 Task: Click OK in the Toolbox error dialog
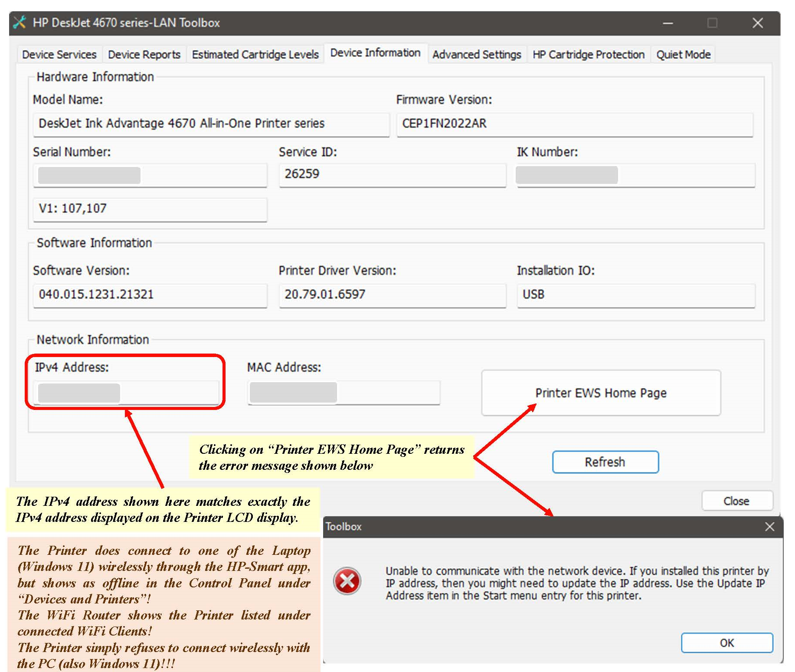(x=727, y=642)
